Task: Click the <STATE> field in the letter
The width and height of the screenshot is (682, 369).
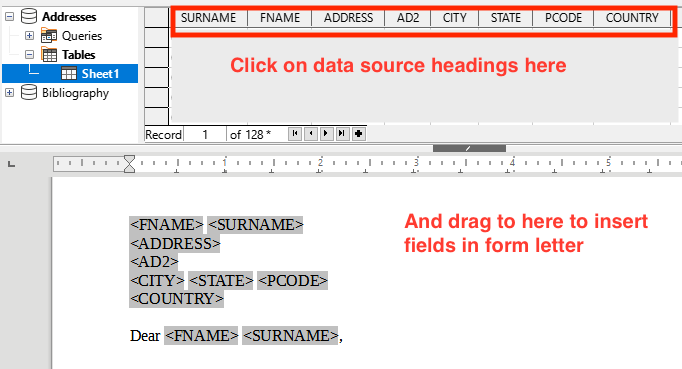Action: pos(221,280)
